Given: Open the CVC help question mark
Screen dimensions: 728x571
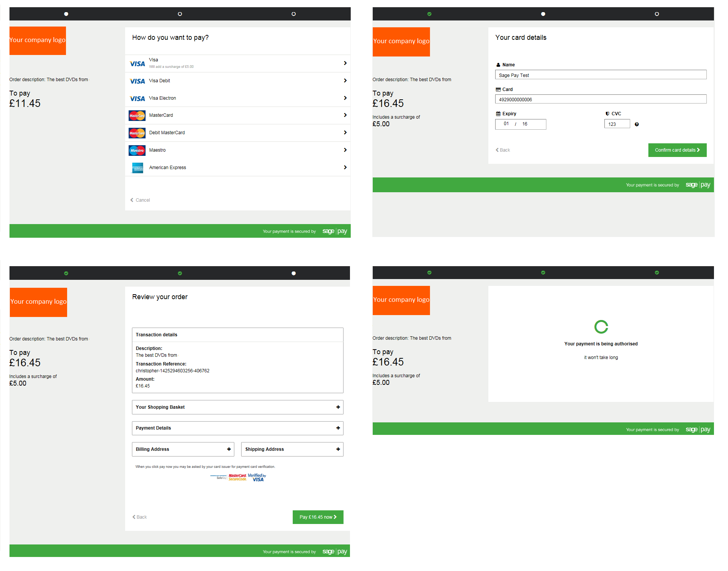Looking at the screenshot, I should tap(637, 124).
